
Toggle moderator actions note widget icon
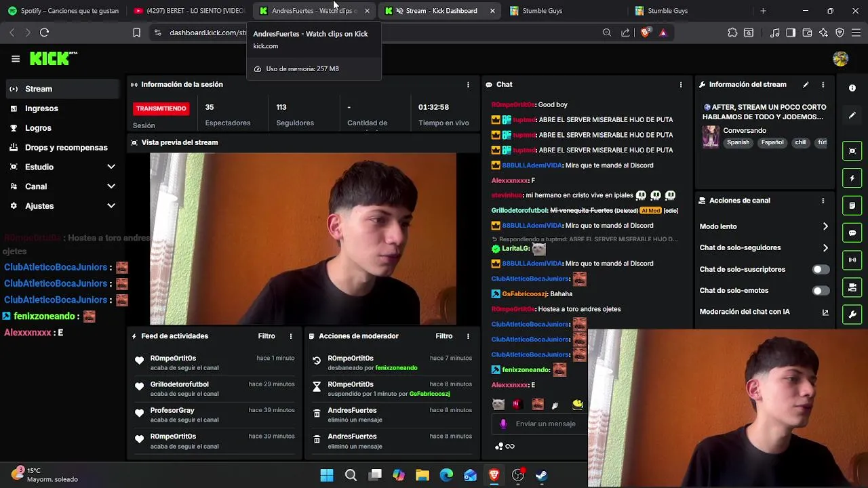pos(852,205)
